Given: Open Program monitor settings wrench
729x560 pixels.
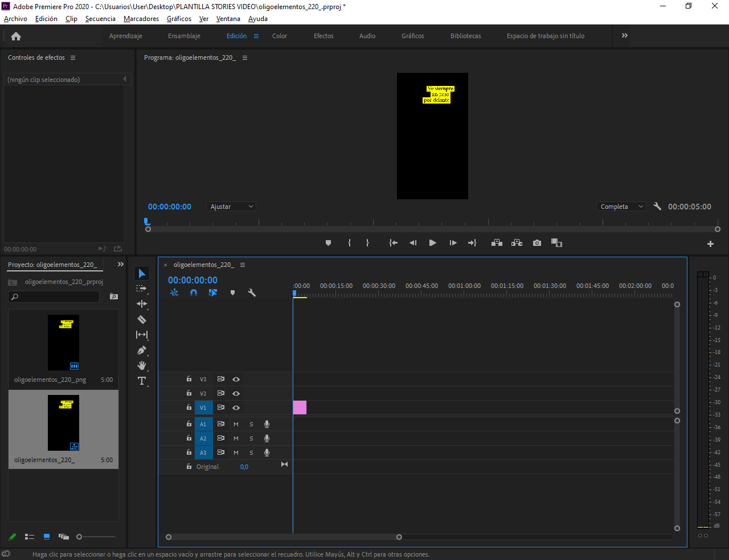Looking at the screenshot, I should click(657, 207).
